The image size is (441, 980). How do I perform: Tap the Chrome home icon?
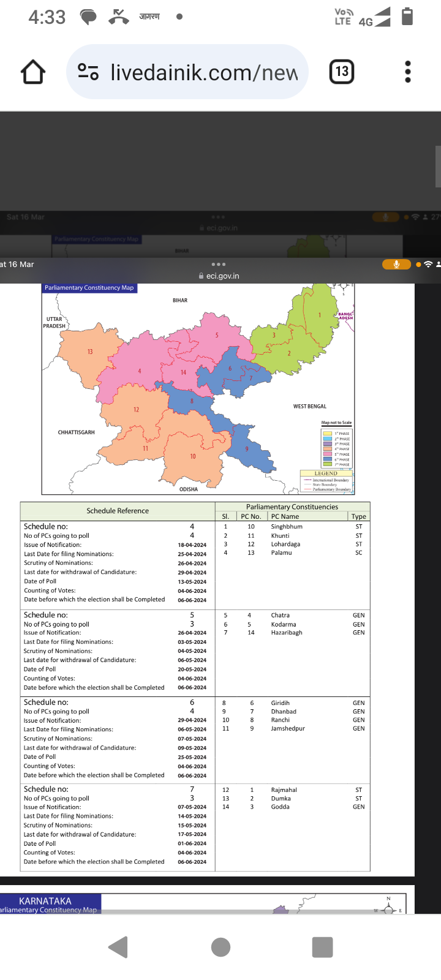tap(33, 72)
